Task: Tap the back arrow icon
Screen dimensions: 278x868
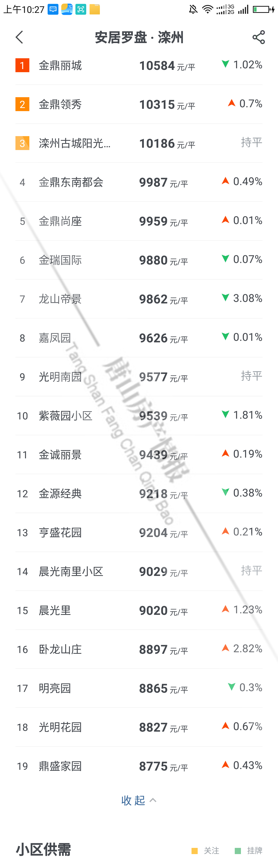Action: tap(20, 37)
